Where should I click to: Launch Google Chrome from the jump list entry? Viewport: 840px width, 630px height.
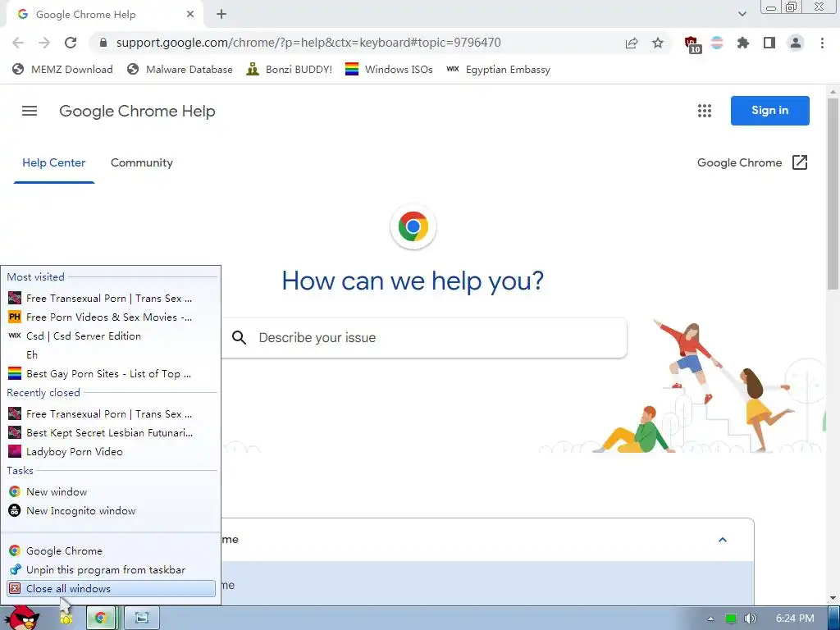tap(112, 550)
